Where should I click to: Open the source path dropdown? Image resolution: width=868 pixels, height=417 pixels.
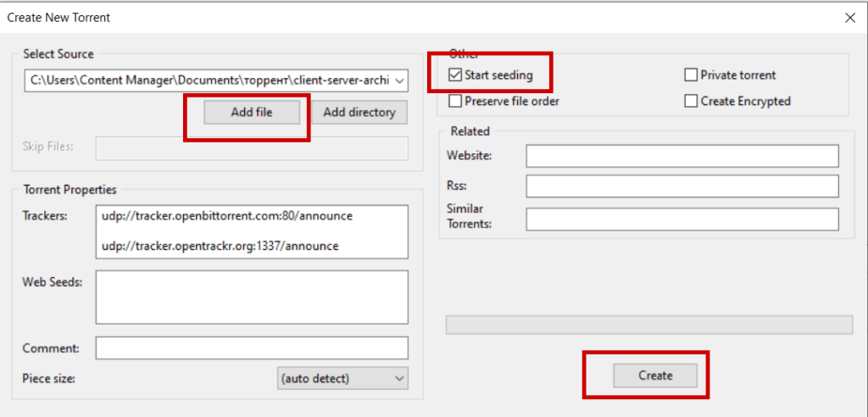[400, 81]
